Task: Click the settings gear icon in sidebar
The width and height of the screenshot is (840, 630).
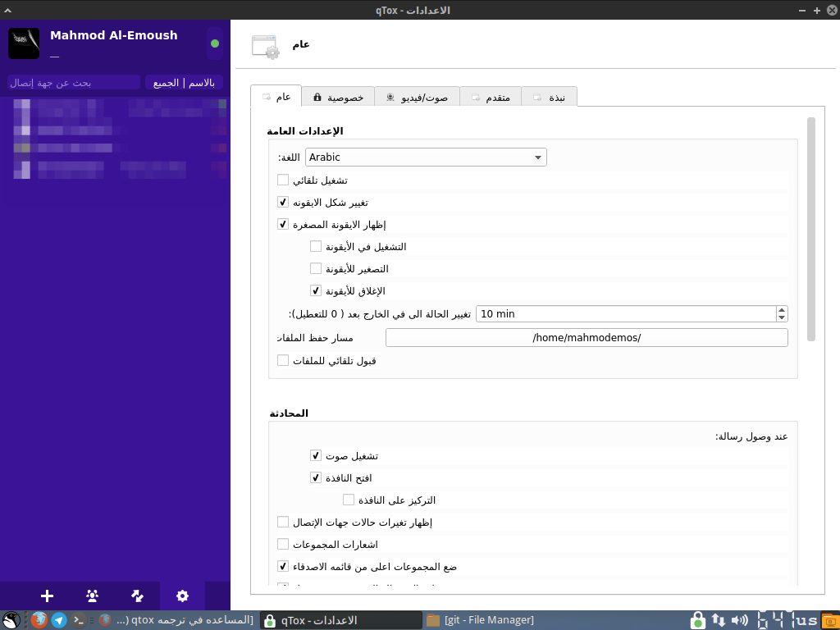Action: click(182, 596)
